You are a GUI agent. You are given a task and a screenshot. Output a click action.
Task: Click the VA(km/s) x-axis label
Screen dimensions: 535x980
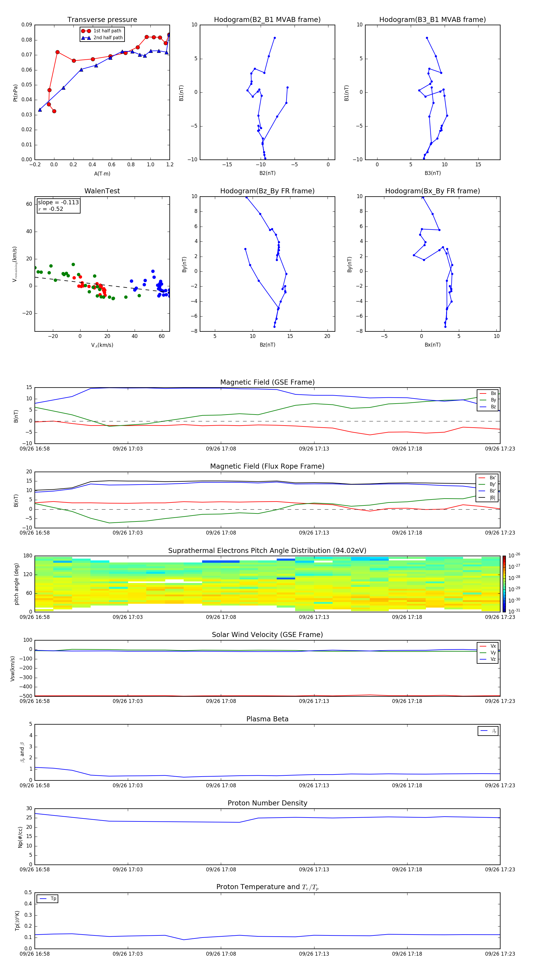(x=102, y=345)
